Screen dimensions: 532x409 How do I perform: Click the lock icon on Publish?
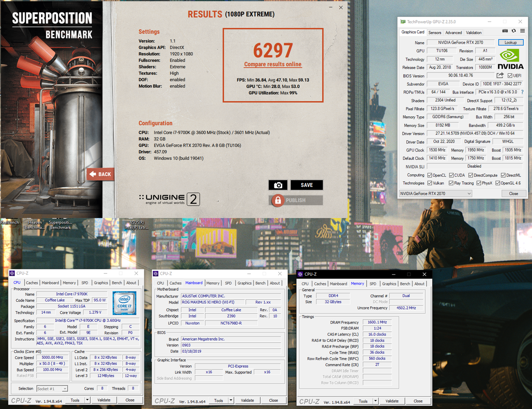(278, 200)
